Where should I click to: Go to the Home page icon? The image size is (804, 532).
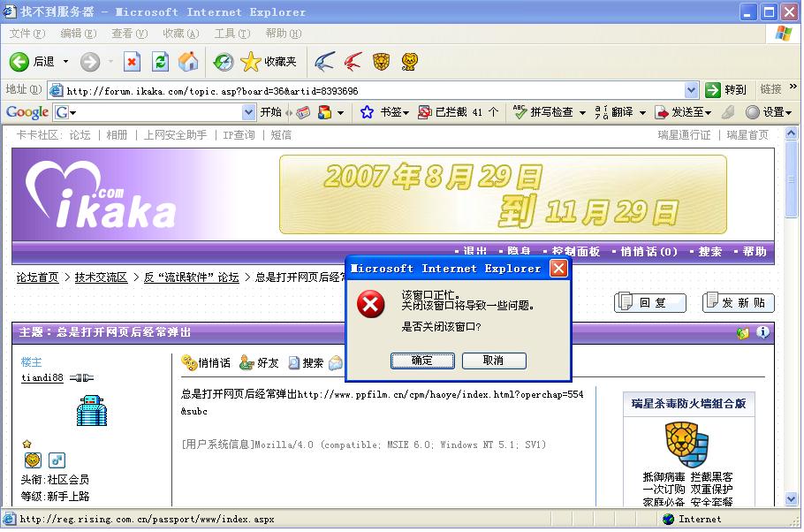click(x=188, y=62)
